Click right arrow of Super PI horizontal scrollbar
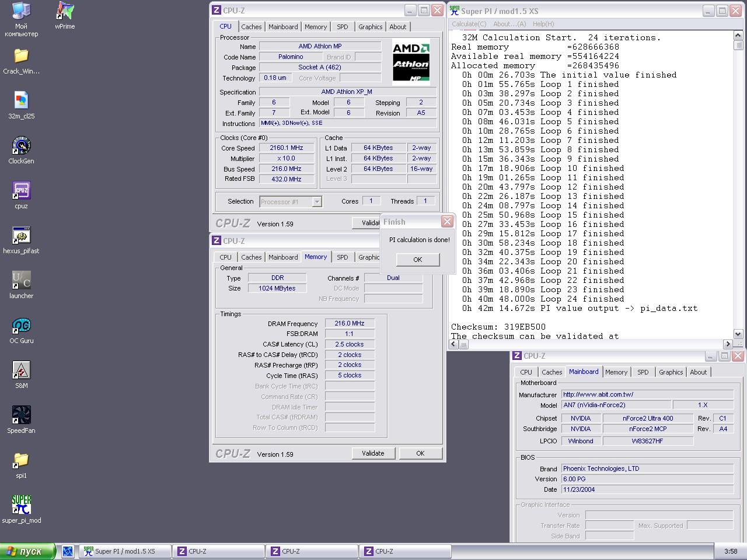The image size is (747, 560). pos(728,344)
